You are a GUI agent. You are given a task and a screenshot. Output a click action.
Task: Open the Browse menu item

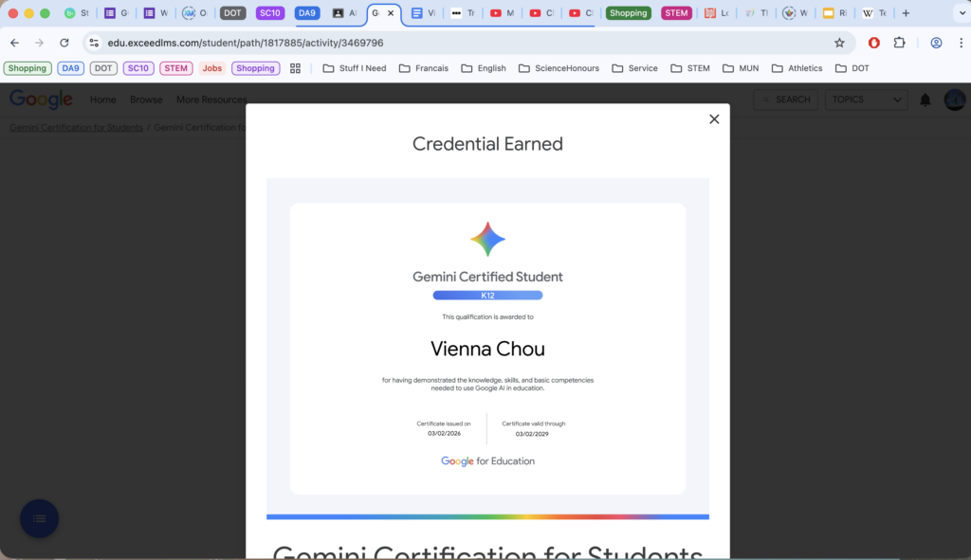[146, 99]
